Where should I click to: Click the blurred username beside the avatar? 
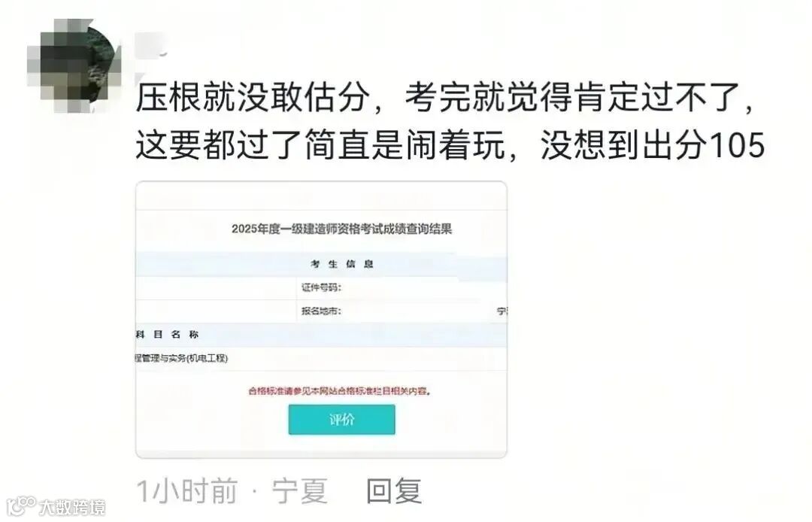(x=151, y=44)
